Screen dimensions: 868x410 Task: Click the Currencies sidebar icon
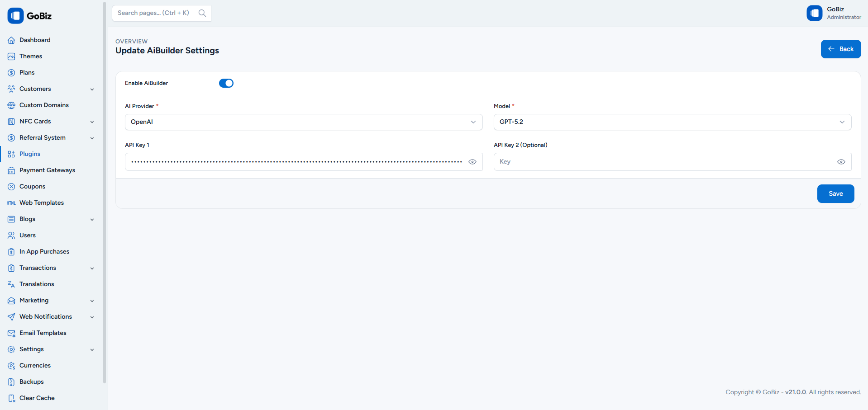click(x=11, y=365)
